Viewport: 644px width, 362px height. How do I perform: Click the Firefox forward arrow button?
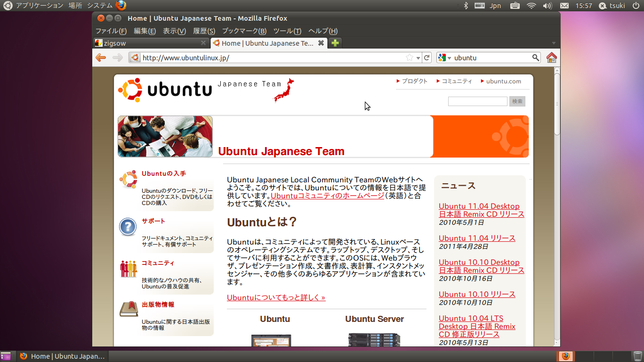pyautogui.click(x=117, y=58)
